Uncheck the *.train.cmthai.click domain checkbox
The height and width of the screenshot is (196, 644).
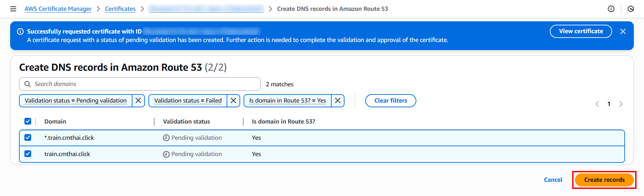28,137
